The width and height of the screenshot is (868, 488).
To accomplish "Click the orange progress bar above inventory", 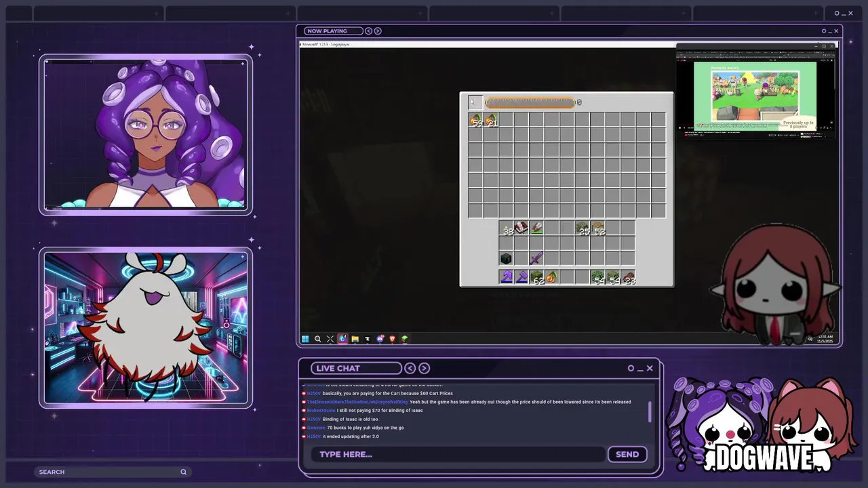I will 530,102.
